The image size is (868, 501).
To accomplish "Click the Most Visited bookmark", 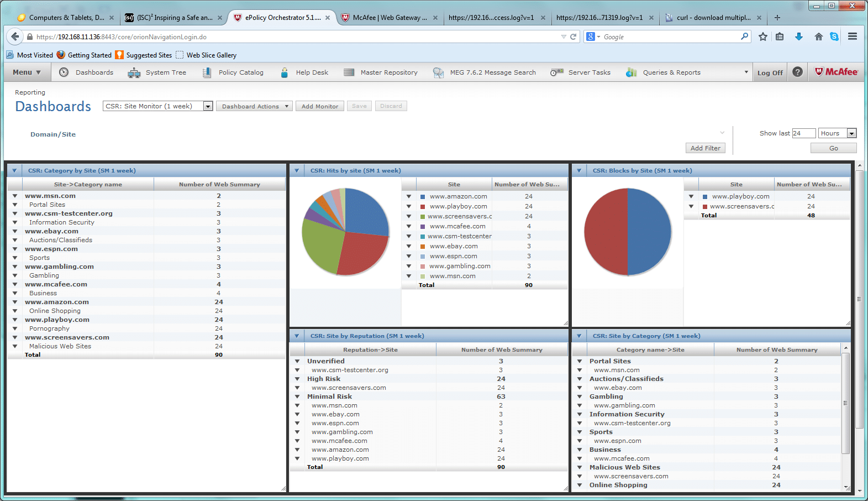I will [30, 55].
